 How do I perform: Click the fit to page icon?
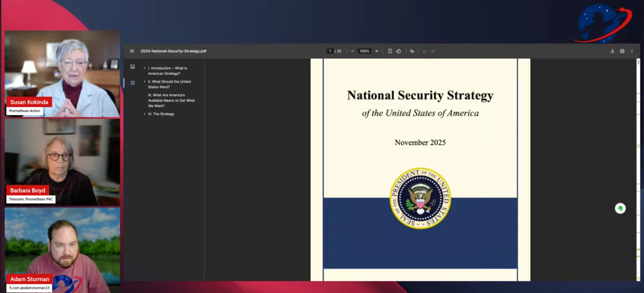click(x=390, y=51)
